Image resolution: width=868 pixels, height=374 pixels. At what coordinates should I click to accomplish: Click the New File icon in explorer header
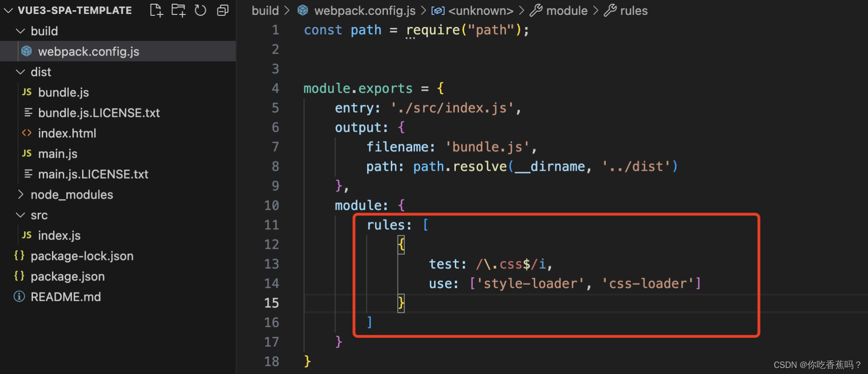(x=156, y=10)
